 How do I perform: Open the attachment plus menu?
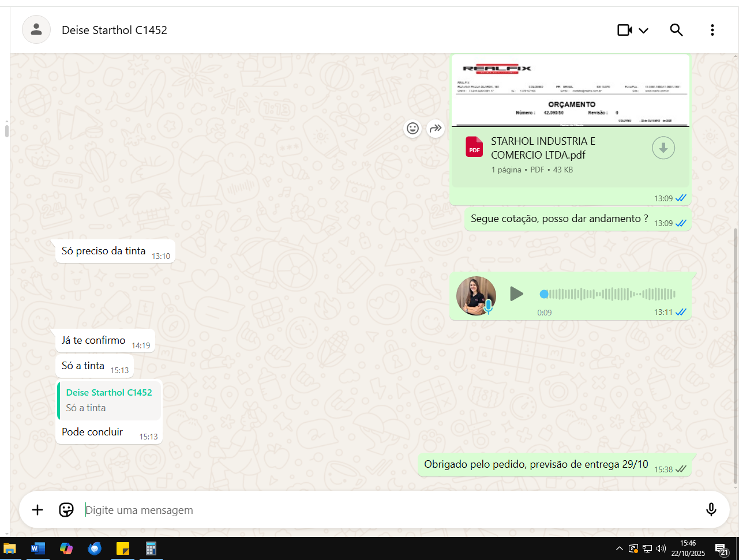pos(37,510)
